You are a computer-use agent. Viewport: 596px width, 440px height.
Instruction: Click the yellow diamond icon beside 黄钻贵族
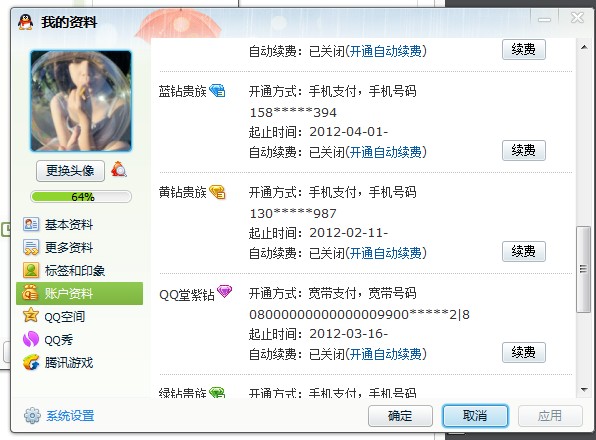pos(217,192)
